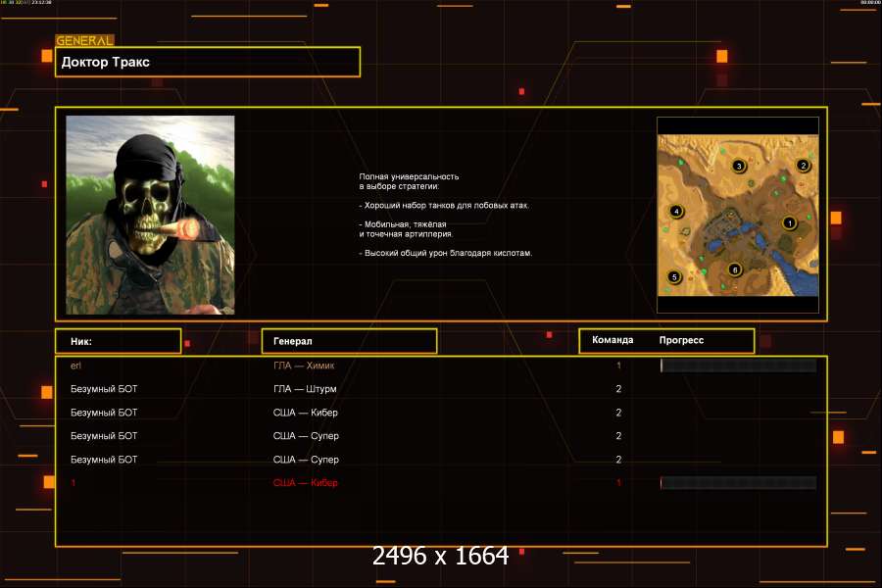Image resolution: width=882 pixels, height=588 pixels.
Task: Click the Доктор Тракс title field
Action: click(208, 62)
